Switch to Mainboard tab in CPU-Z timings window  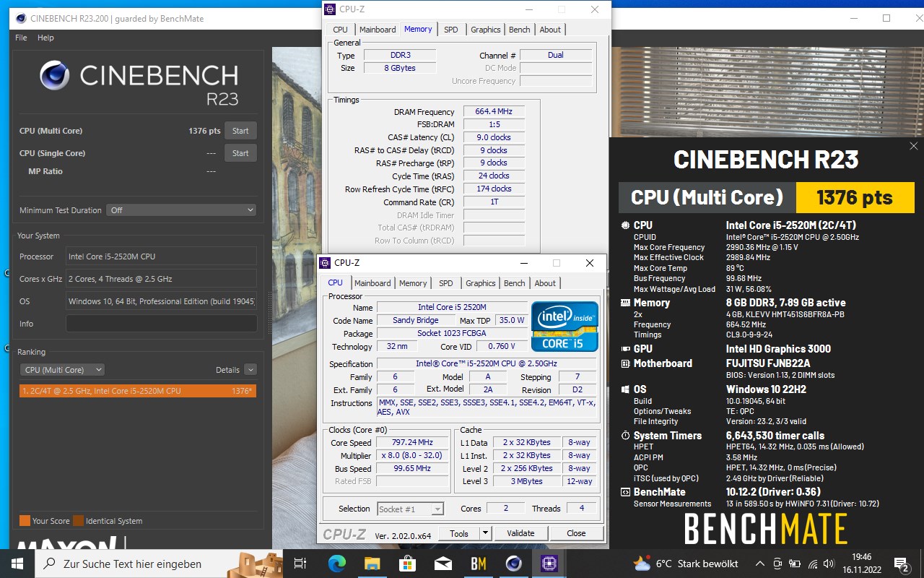[378, 30]
